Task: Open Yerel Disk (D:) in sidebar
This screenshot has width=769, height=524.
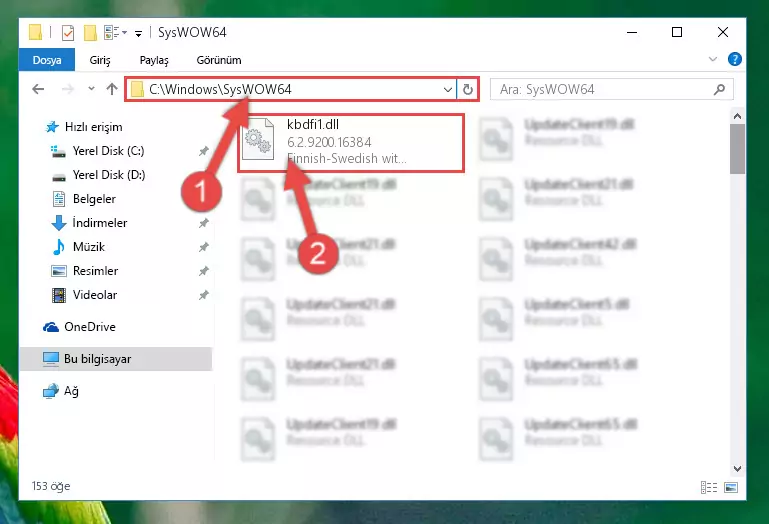Action: (x=99, y=175)
